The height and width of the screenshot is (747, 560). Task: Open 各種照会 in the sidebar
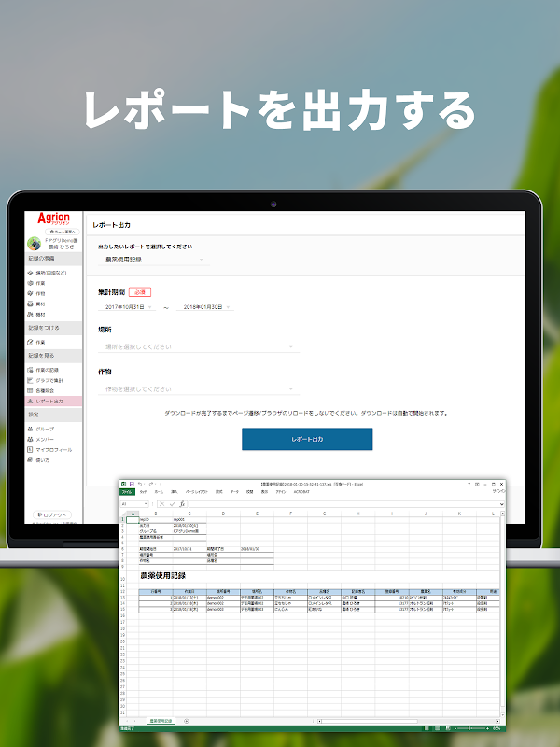tap(40, 390)
